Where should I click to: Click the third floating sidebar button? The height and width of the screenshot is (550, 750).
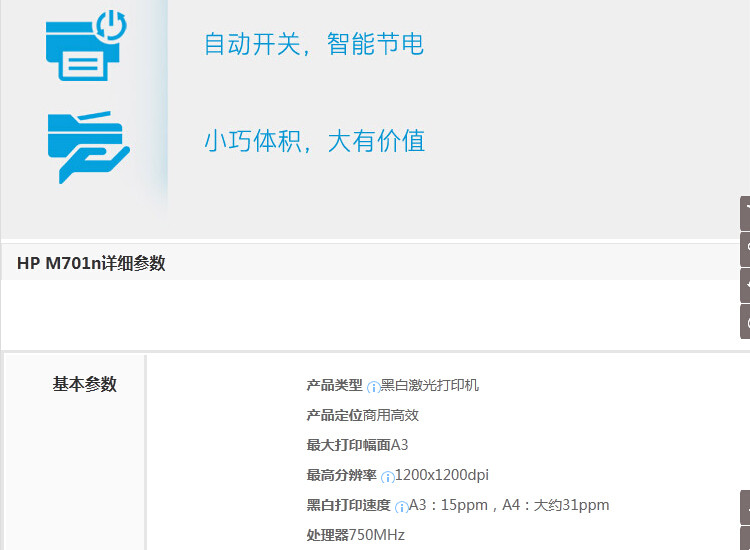click(744, 285)
